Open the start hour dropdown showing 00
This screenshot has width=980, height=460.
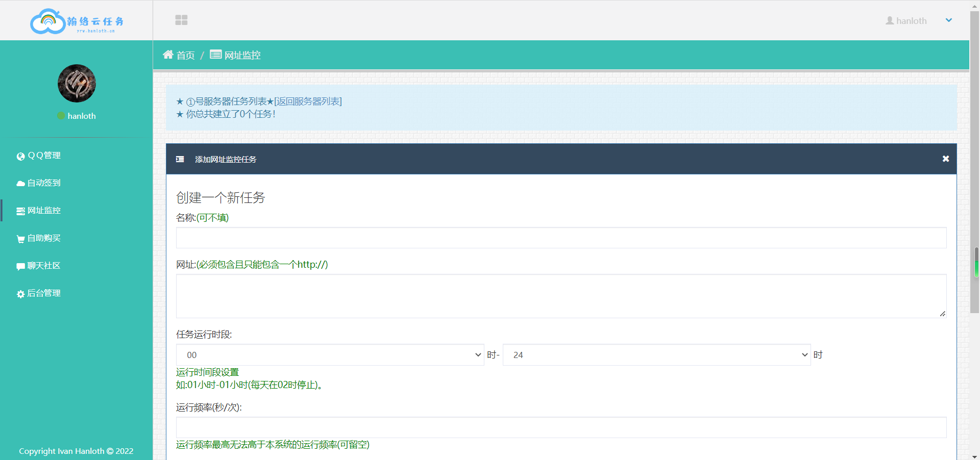coord(330,355)
